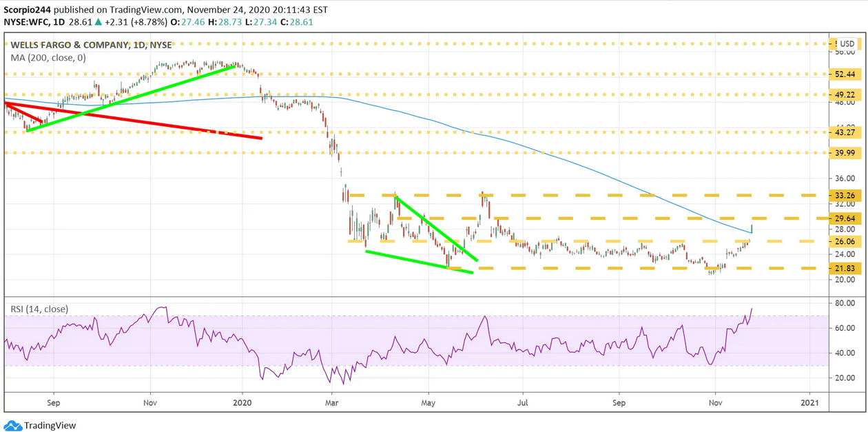Screen dimensions: 868x432
Task: Click the 2020 label on time axis
Action: click(242, 402)
